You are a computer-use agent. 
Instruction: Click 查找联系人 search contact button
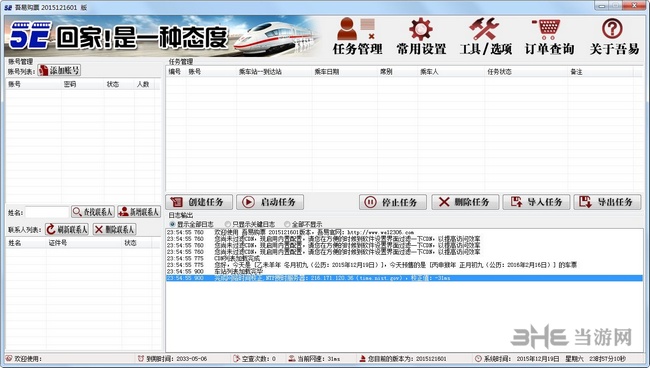coord(93,212)
